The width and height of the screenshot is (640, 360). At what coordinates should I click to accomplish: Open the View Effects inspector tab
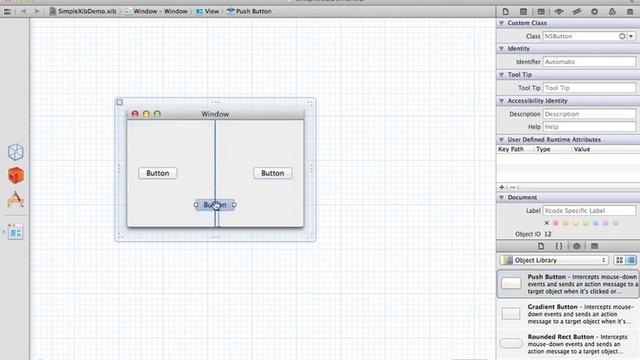click(x=630, y=11)
